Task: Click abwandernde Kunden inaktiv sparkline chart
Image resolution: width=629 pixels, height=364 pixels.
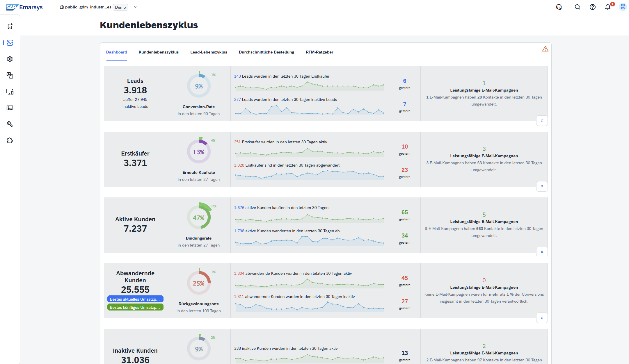Action: (x=310, y=307)
